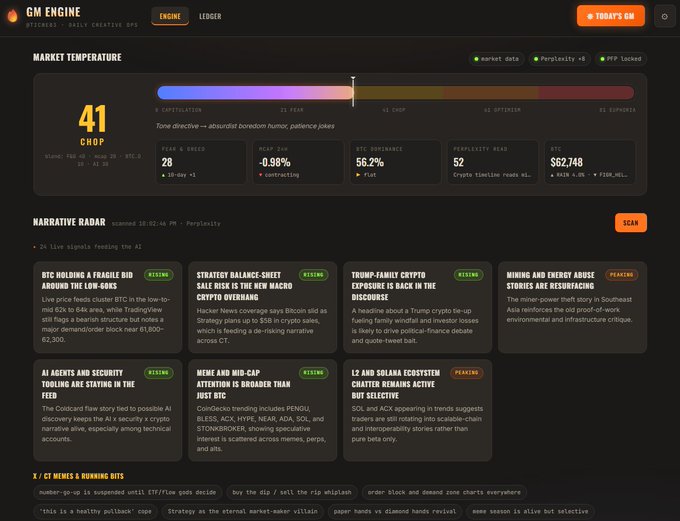This screenshot has height=521, width=680.
Task: Click RISING badge on Strategy Balance-Sheet card
Action: pos(313,275)
